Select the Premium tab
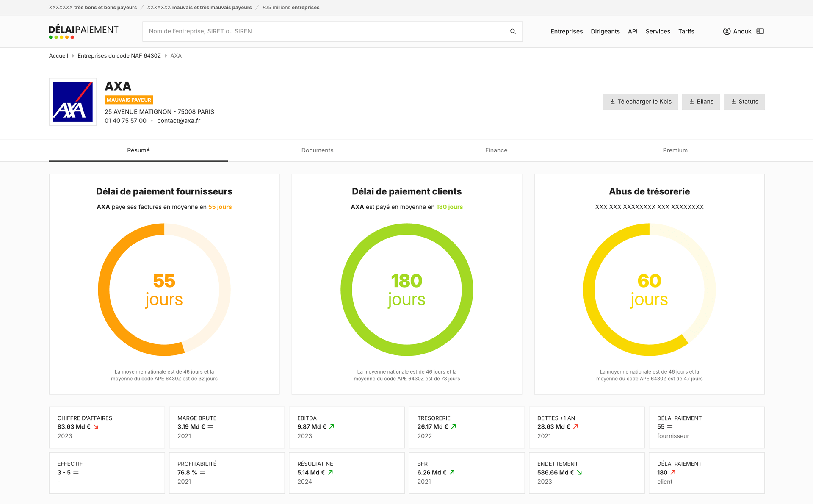This screenshot has width=813, height=504. pos(675,150)
